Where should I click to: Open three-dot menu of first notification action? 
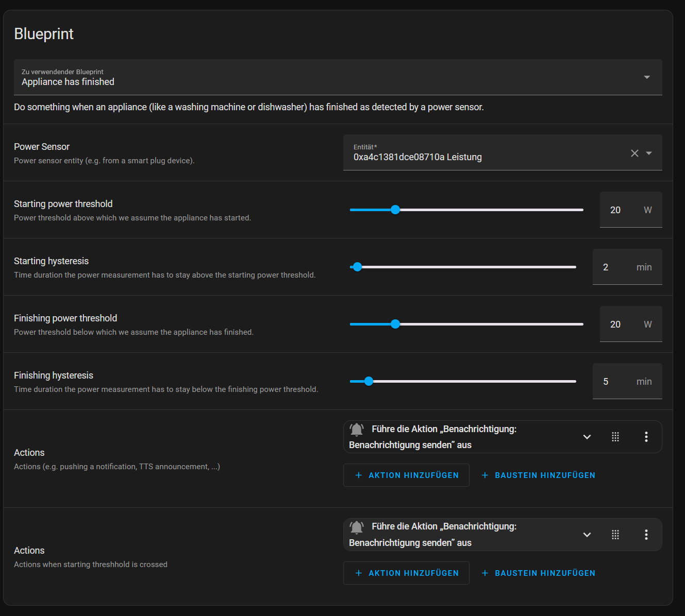[646, 437]
